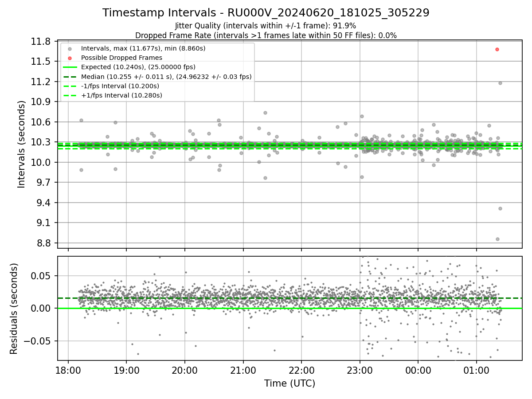Click the '9.1' y-axis tick label
The width and height of the screenshot is (532, 399).
[43, 223]
